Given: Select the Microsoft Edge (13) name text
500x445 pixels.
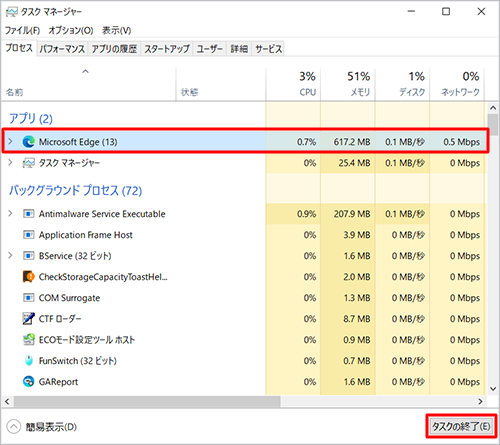Looking at the screenshot, I should (78, 142).
